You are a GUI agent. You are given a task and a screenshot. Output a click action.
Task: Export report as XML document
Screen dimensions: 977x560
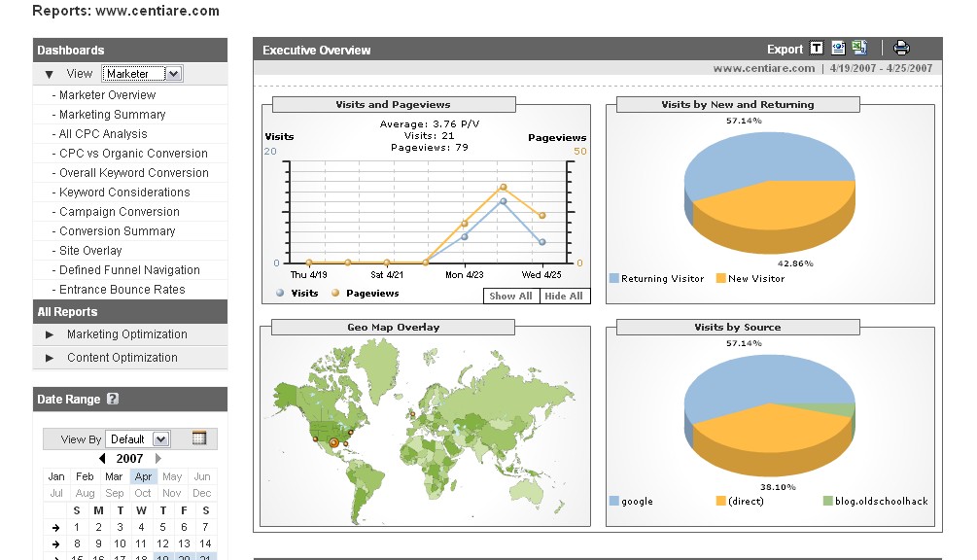point(838,49)
